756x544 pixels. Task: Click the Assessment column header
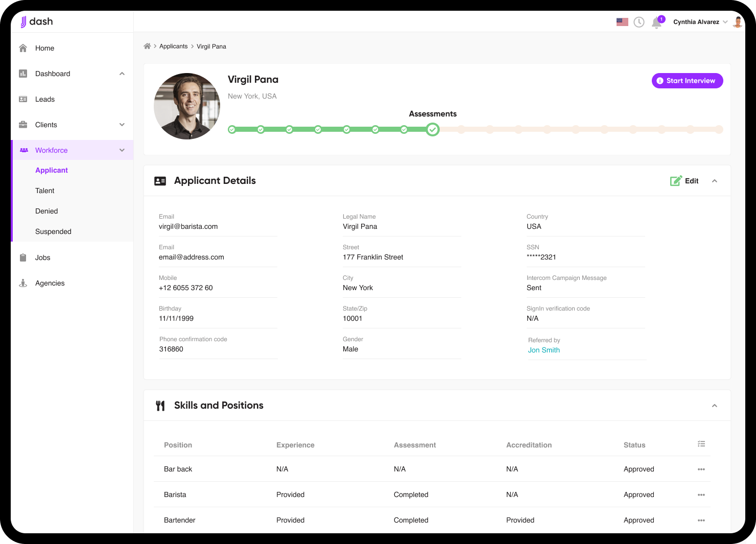click(x=415, y=445)
